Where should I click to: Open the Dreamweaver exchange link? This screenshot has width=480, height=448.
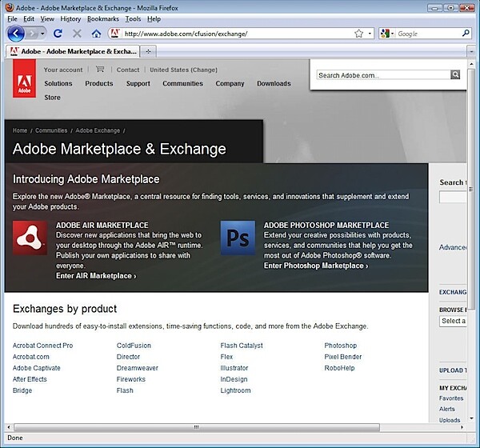137,368
